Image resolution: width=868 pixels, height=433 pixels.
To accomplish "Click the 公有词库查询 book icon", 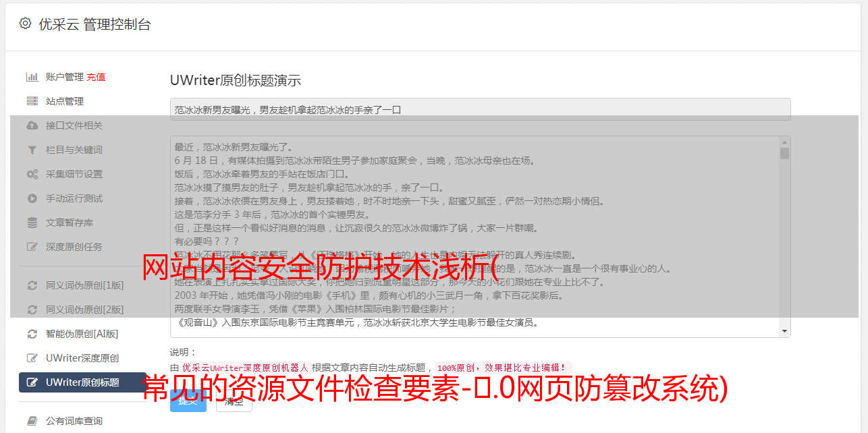I will [x=32, y=421].
